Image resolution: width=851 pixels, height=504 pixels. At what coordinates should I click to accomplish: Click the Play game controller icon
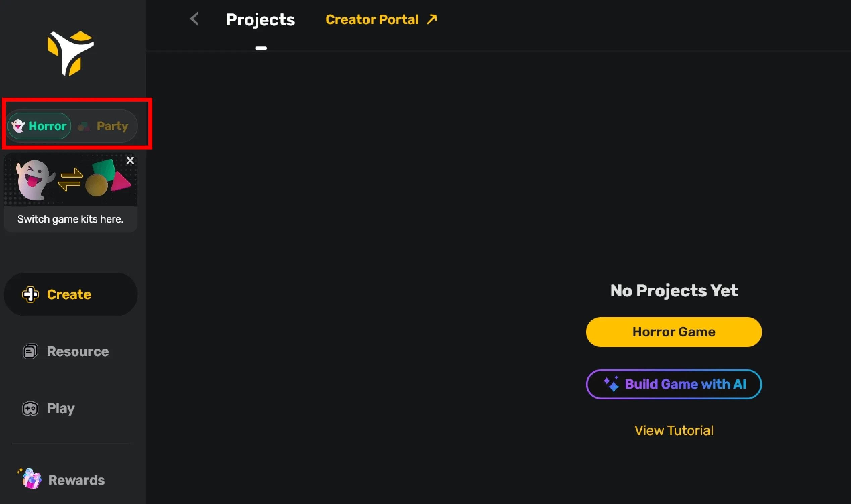tap(30, 408)
